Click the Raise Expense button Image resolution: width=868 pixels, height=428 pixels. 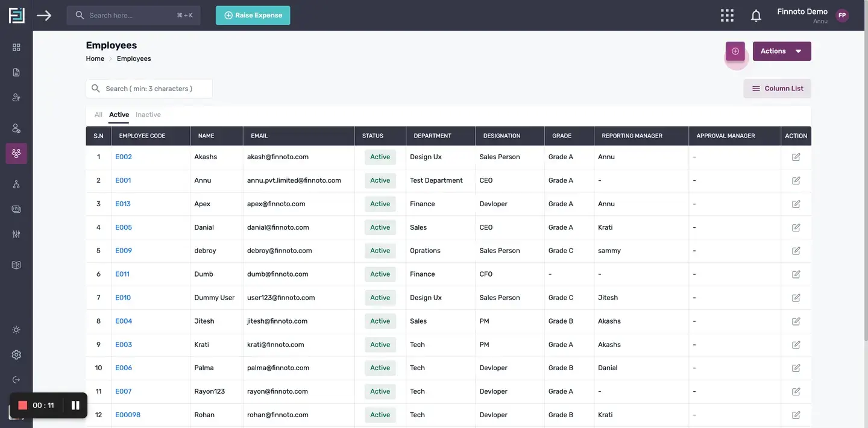(x=253, y=16)
